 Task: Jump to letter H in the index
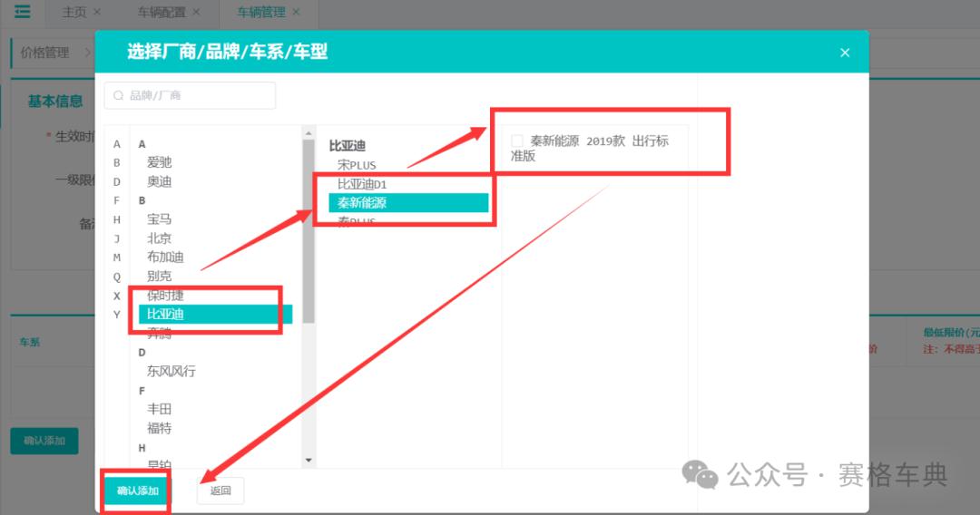pos(117,219)
